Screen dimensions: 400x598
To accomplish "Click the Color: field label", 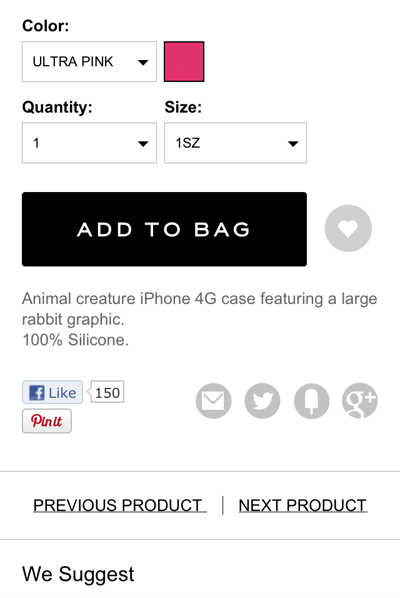I will coord(46,26).
